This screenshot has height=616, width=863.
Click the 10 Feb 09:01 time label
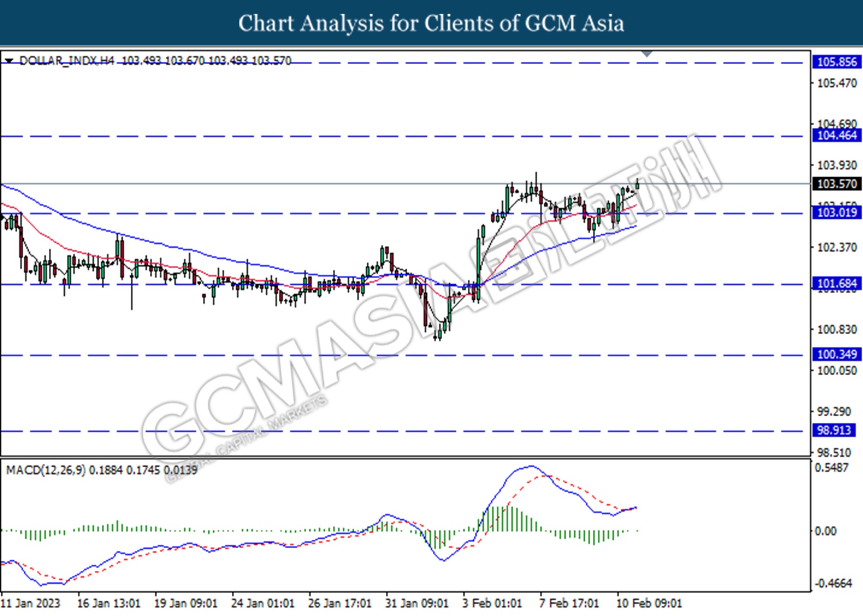coord(649,603)
